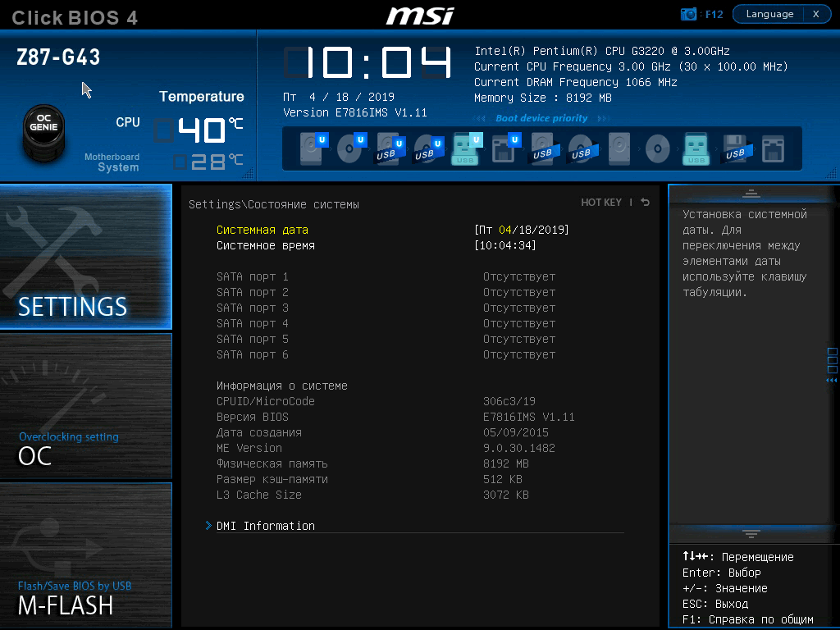Click the Дата создания entry
Viewport: 840px width, 630px height.
coord(382,432)
